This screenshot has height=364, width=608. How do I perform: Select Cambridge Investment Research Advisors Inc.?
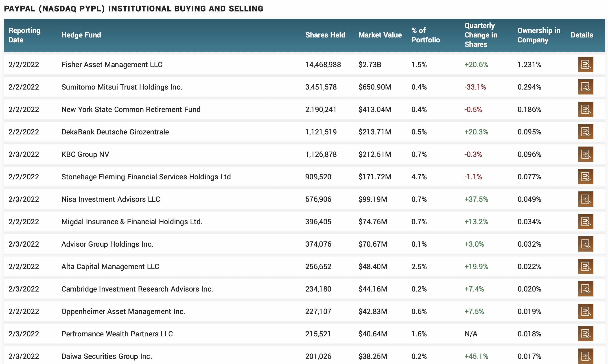point(137,289)
